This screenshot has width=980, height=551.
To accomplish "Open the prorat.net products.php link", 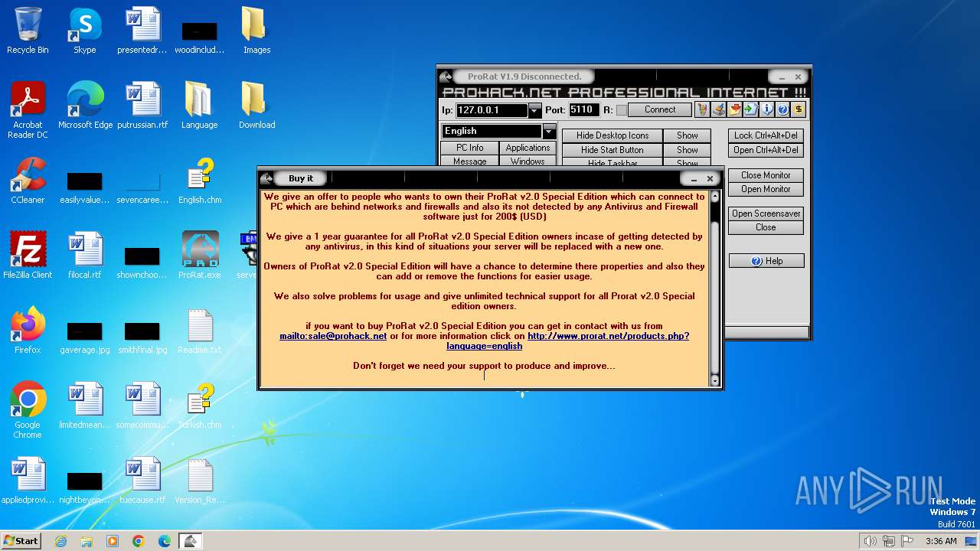I will [608, 336].
